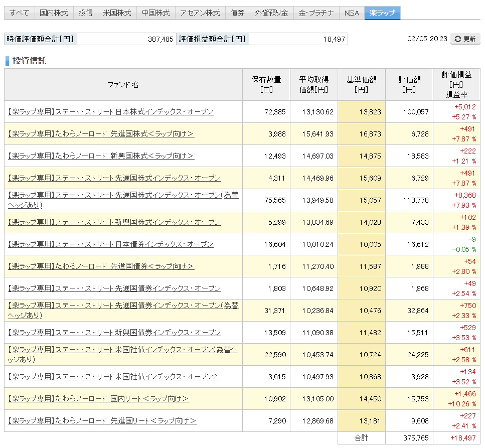Click the 評価損益額合計[円] label
This screenshot has height=448, width=485.
click(x=212, y=39)
